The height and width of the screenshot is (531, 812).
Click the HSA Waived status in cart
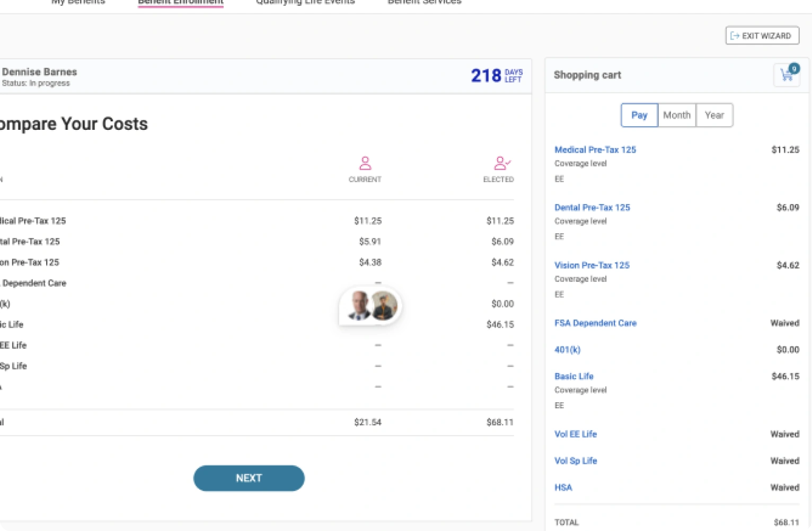784,487
